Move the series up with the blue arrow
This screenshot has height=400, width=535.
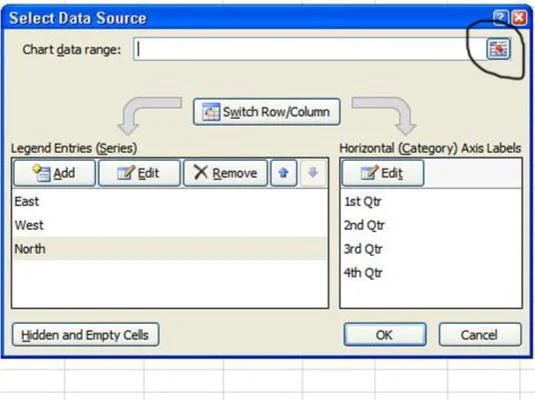click(284, 173)
